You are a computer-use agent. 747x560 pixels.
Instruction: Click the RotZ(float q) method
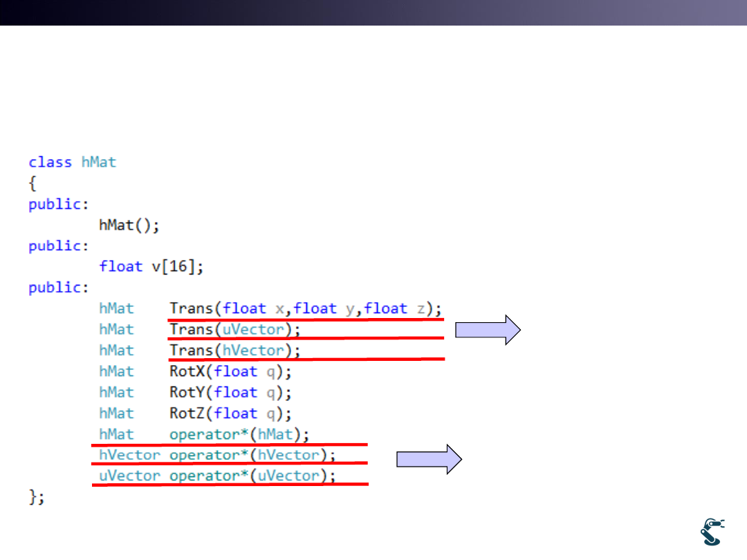pyautogui.click(x=231, y=413)
